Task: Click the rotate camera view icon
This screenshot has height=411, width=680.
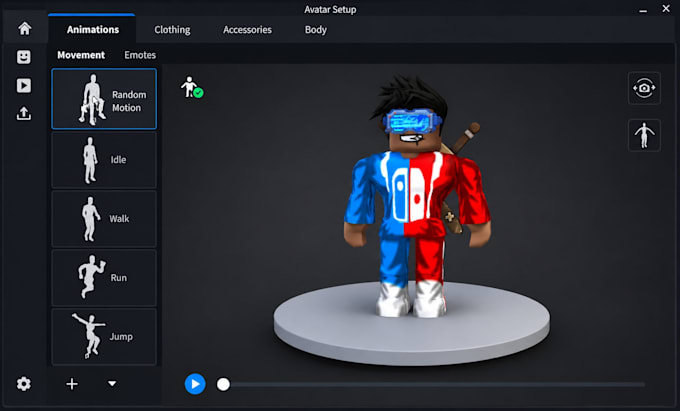Action: pos(644,88)
